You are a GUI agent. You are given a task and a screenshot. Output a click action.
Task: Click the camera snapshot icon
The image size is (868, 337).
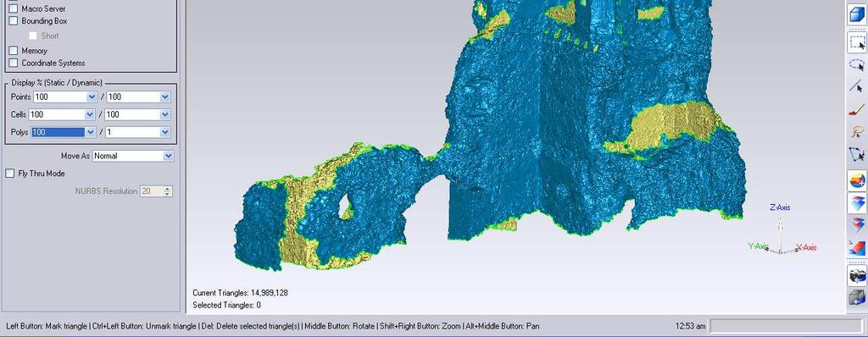[858, 275]
